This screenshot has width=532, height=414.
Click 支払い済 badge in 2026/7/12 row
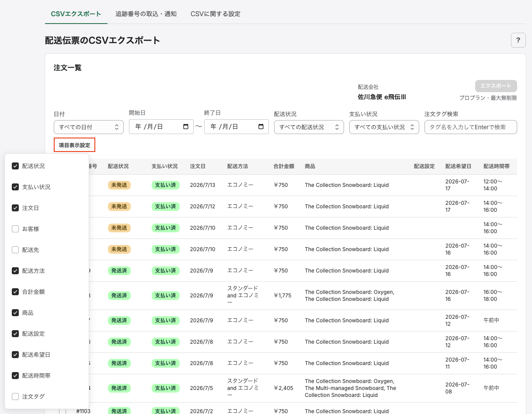(x=166, y=207)
